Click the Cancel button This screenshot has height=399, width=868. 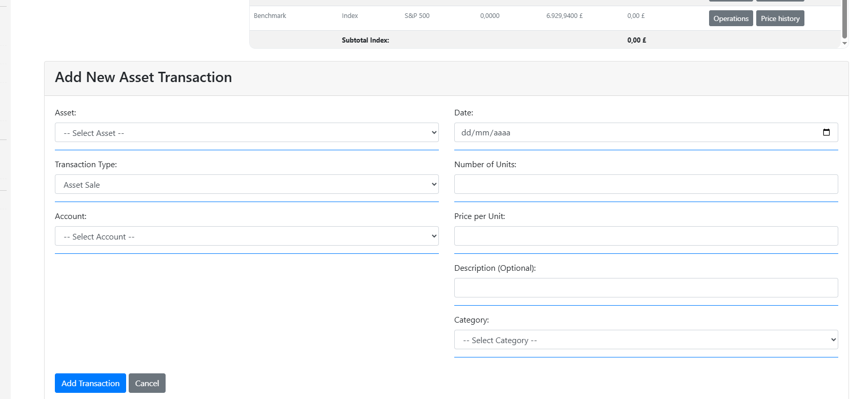[x=147, y=383]
